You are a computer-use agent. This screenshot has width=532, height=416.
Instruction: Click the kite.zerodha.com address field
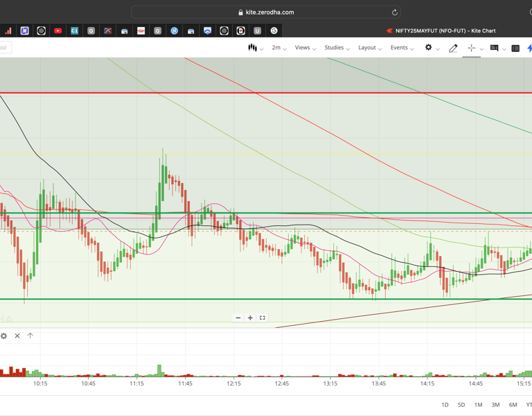pyautogui.click(x=266, y=12)
